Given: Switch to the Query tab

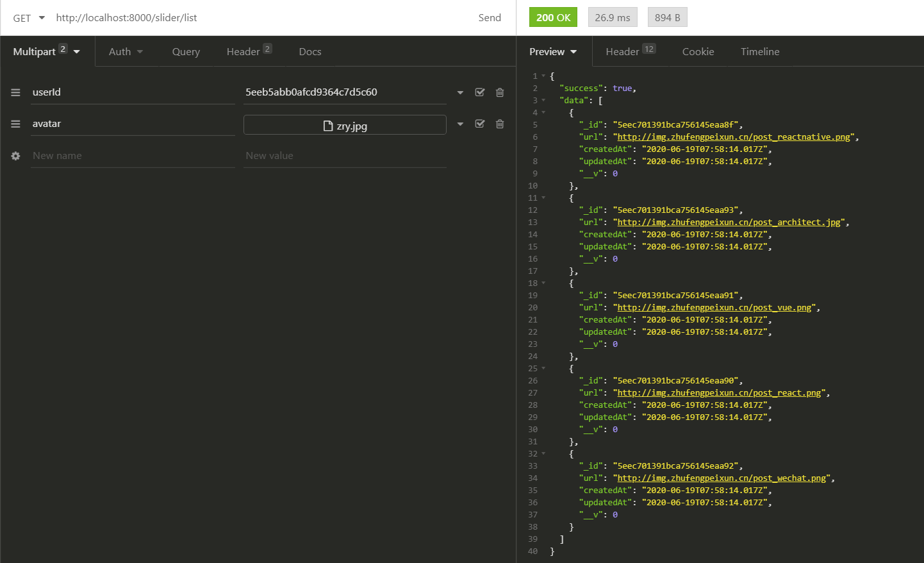Looking at the screenshot, I should coord(186,51).
